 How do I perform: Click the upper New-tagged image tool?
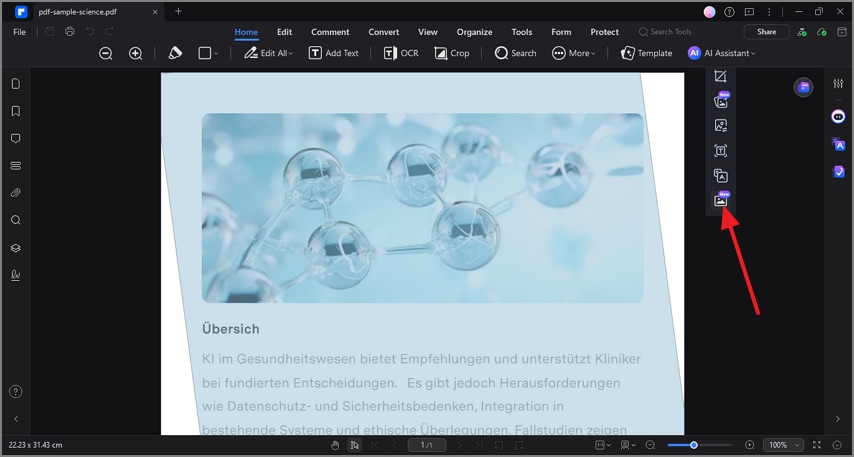(721, 101)
